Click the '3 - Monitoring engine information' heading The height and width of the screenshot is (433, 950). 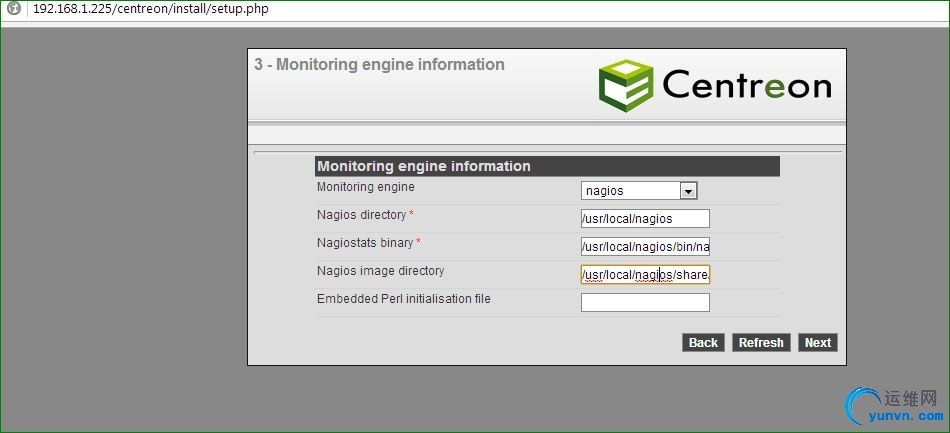pyautogui.click(x=379, y=65)
